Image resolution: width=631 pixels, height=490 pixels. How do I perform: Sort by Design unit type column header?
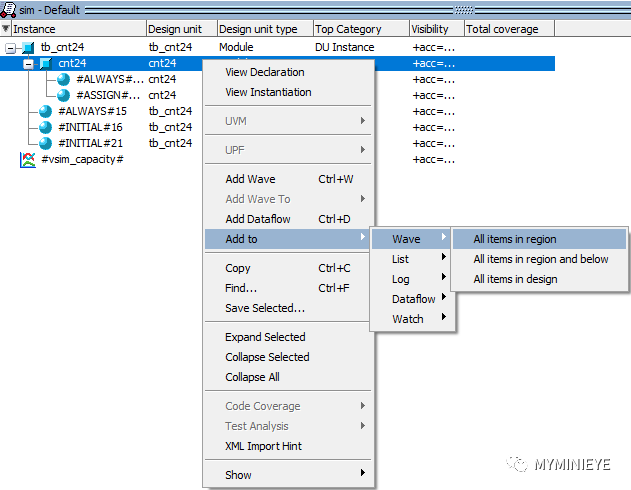(257, 29)
